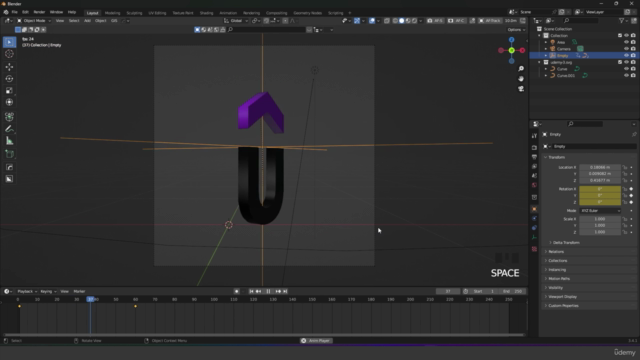Screen dimensions: 640x360
Task: Open the Render properties tab
Action: pos(534,147)
